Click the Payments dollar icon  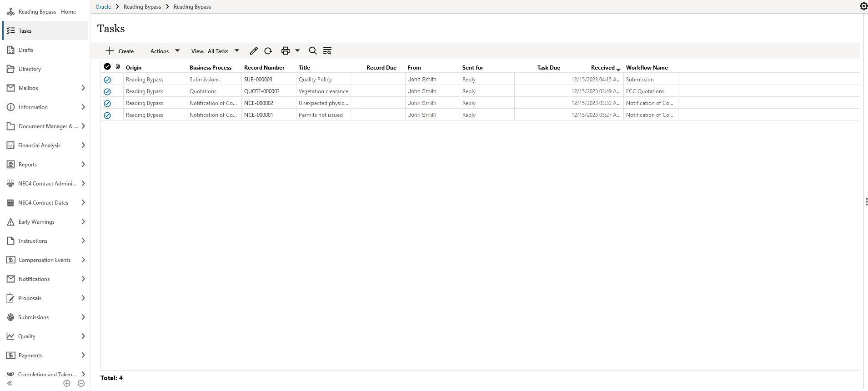click(x=11, y=356)
